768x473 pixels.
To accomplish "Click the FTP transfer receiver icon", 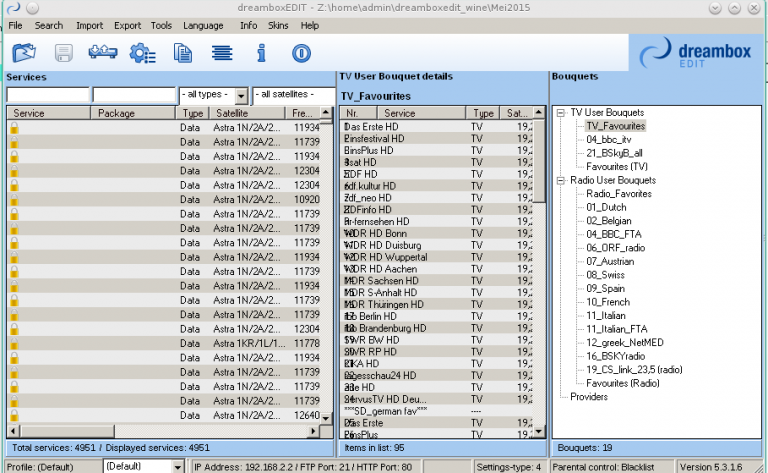I will (103, 53).
